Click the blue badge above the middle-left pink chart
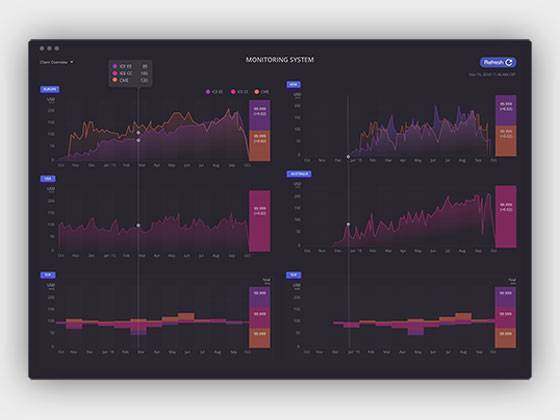The height and width of the screenshot is (420, 560). (48, 179)
